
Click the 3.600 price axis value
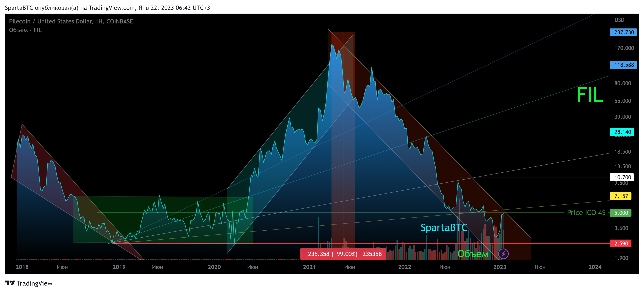click(x=621, y=228)
